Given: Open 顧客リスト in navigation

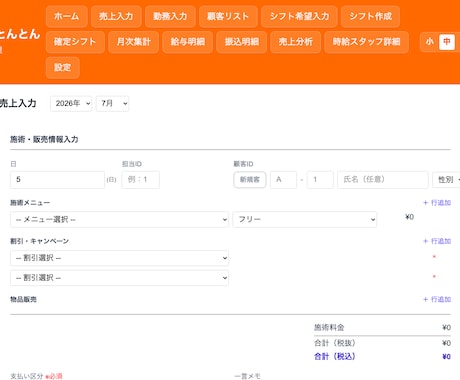Looking at the screenshot, I should pos(228,16).
